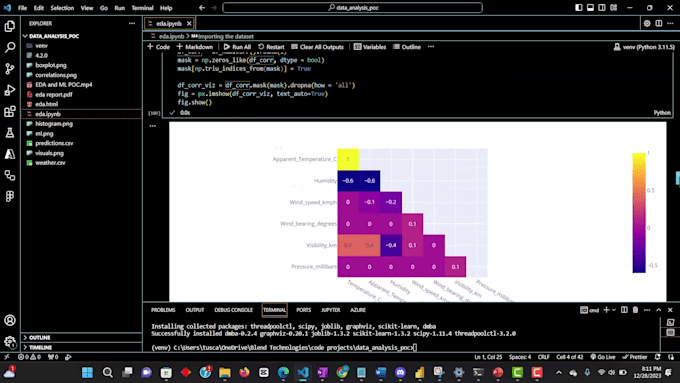680x383 pixels.
Task: Split the editor to the right
Action: pos(659,23)
